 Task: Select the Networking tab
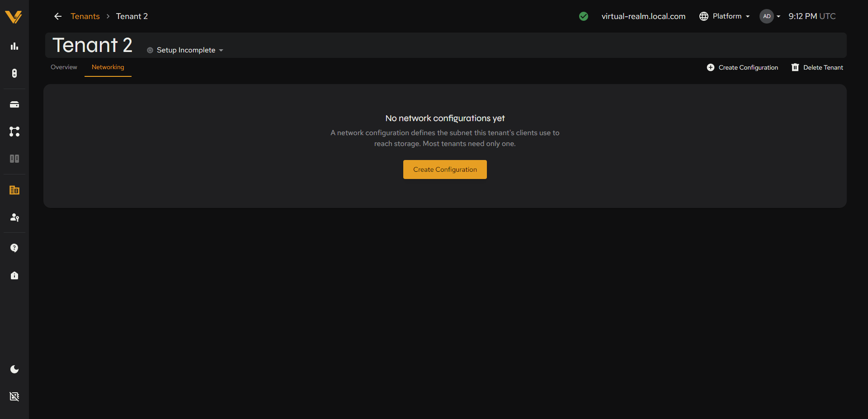coord(108,67)
